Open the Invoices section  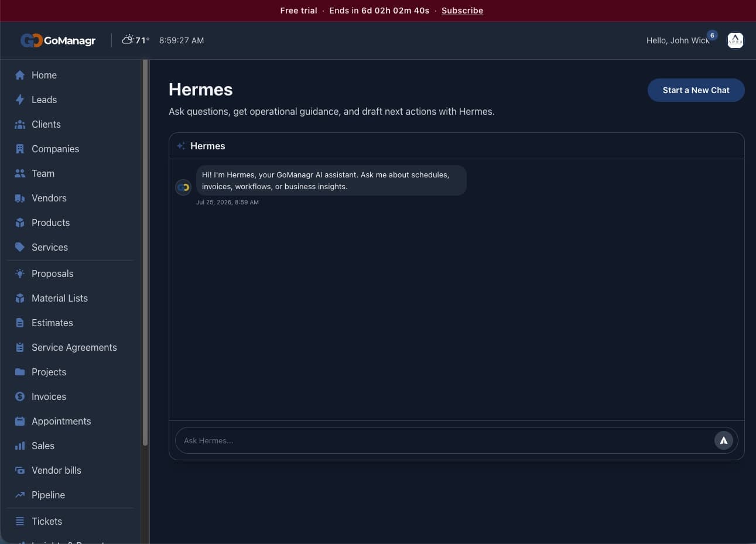pos(71,396)
